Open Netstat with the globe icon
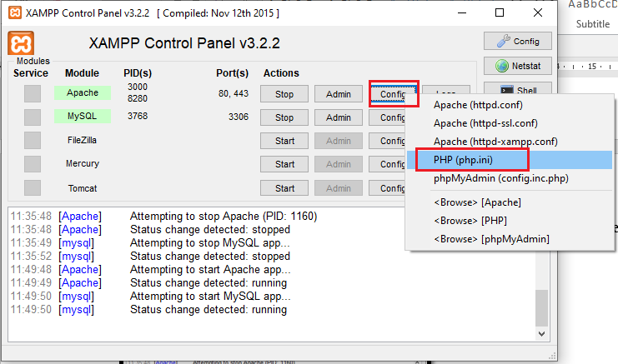This screenshot has height=364, width=618. click(x=518, y=66)
